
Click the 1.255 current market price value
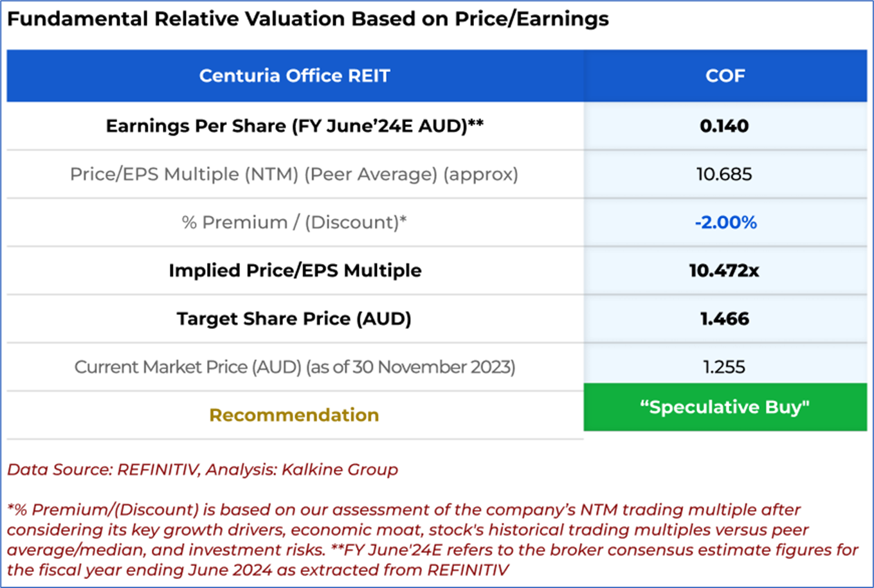point(724,367)
